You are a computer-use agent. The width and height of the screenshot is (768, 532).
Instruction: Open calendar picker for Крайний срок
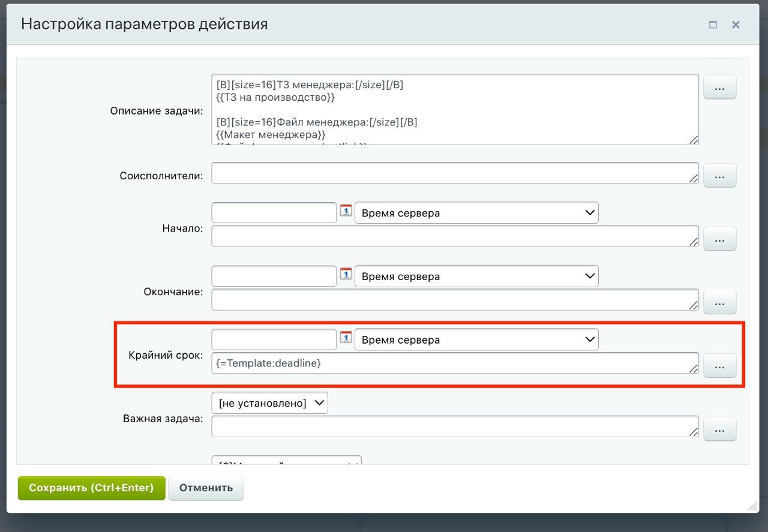click(346, 338)
